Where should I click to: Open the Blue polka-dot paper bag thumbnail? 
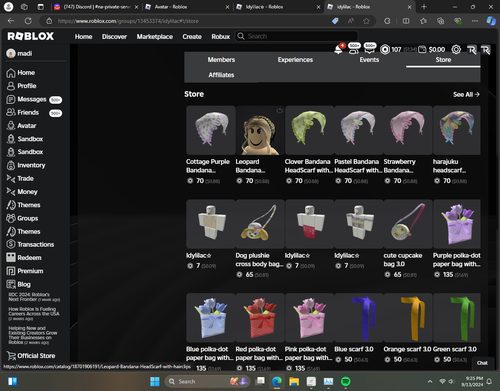tap(211, 318)
